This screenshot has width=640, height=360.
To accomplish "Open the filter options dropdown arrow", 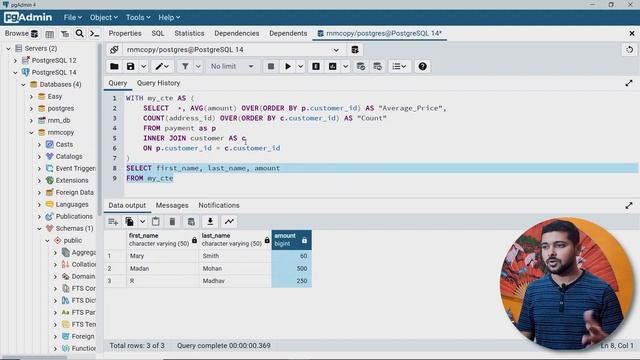I will (198, 66).
